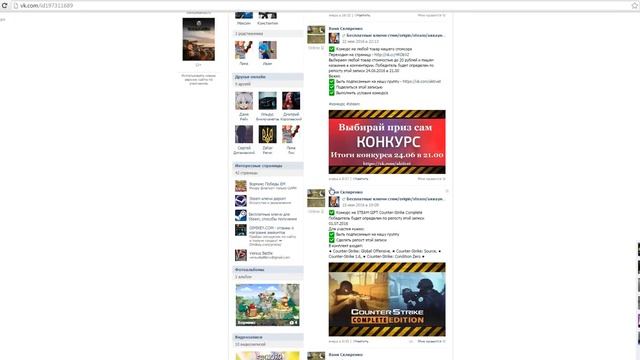Open the cartoon photo album thumbnail
Image resolution: width=640 pixels, height=360 pixels.
267,305
